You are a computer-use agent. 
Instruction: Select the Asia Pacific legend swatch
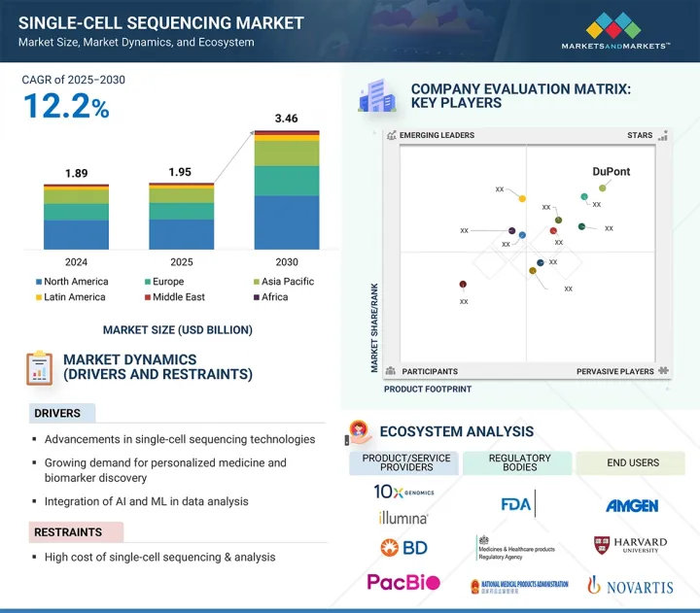click(x=255, y=282)
